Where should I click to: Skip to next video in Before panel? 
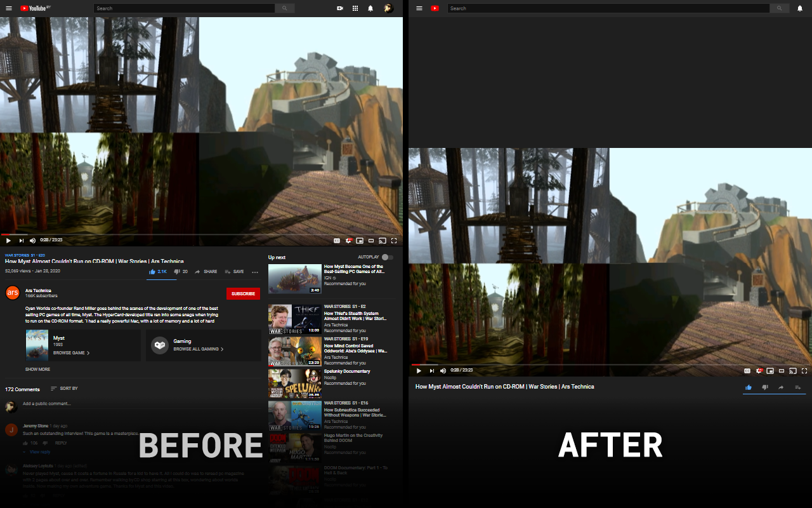pyautogui.click(x=22, y=241)
